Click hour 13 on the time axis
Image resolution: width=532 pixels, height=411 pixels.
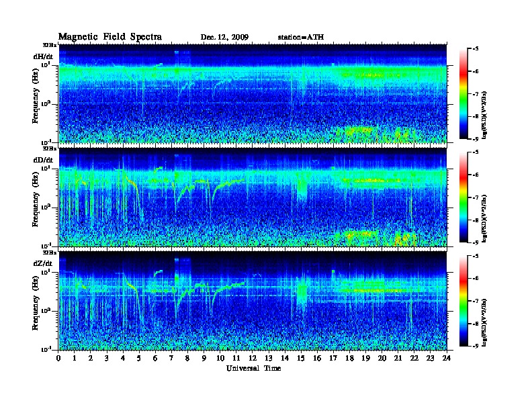pyautogui.click(x=269, y=359)
